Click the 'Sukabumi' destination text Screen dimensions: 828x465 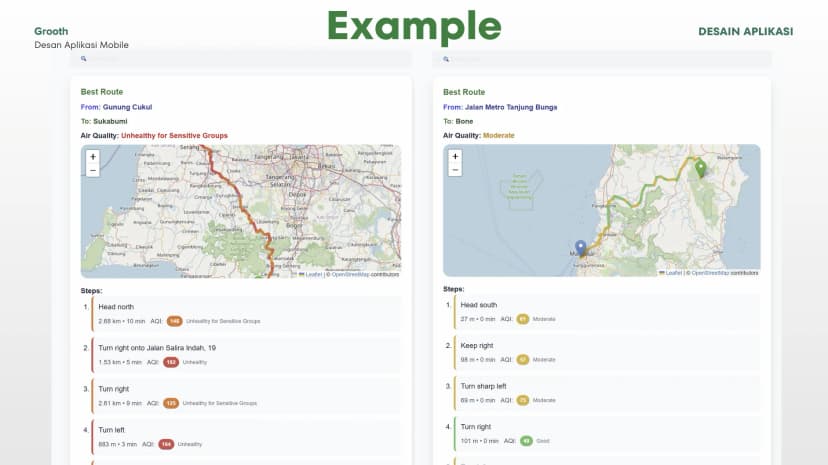110,121
